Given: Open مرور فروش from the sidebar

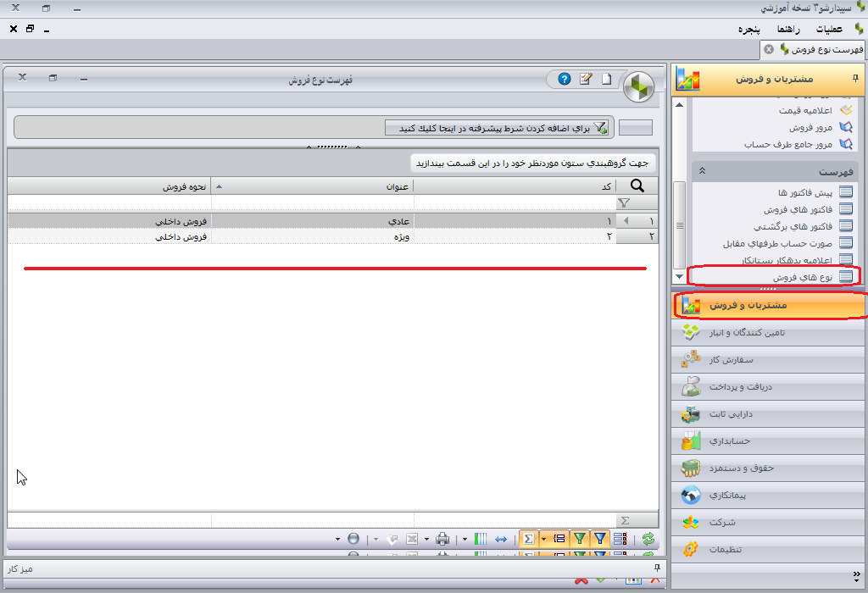Looking at the screenshot, I should pyautogui.click(x=810, y=127).
